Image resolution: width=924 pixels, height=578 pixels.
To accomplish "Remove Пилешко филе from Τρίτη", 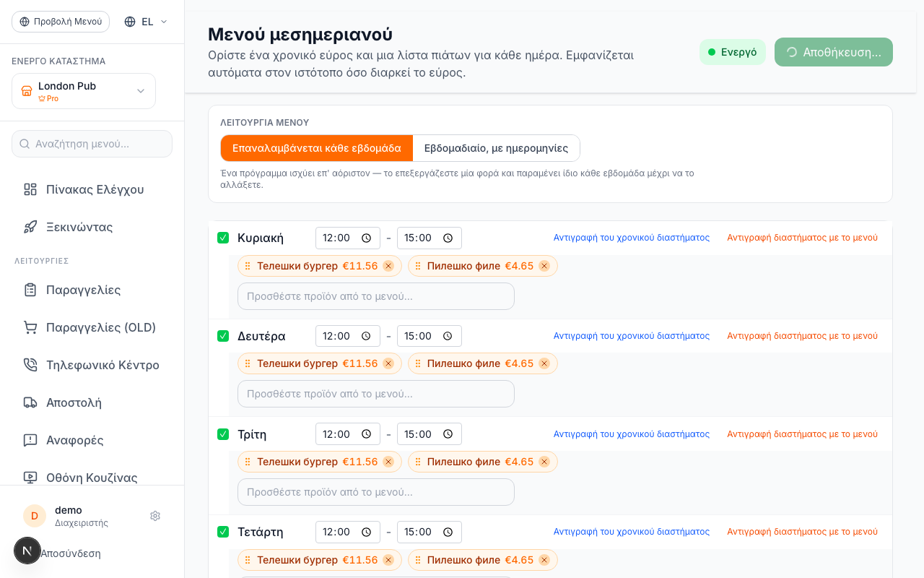I will coord(544,462).
